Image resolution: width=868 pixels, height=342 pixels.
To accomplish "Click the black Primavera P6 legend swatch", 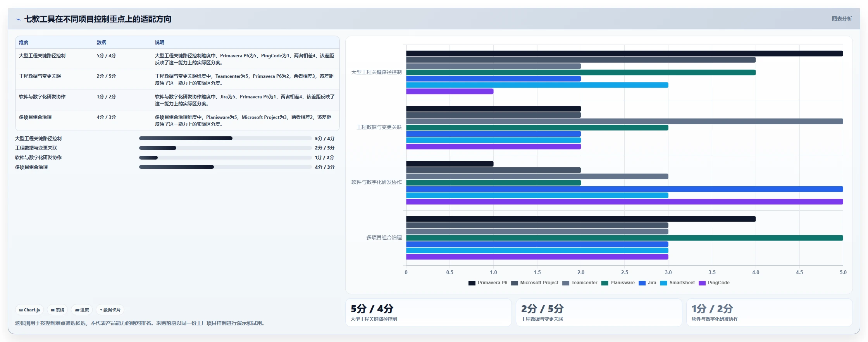I will [x=472, y=283].
